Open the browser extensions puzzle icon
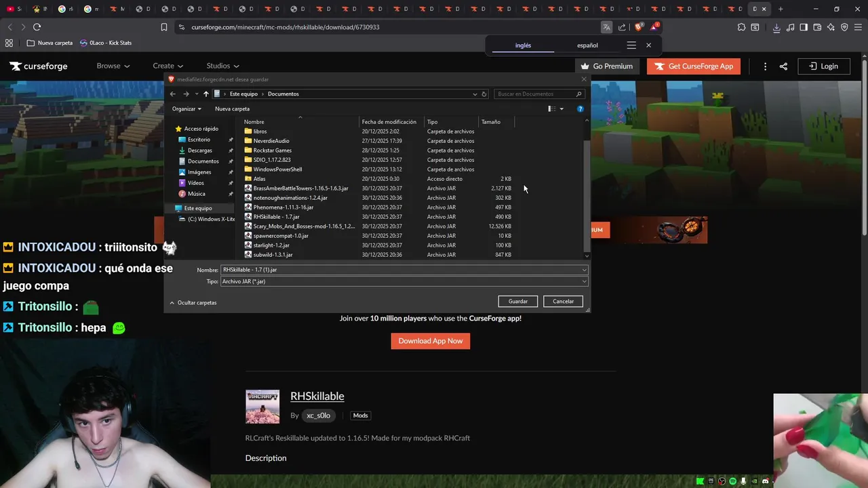Screen dimensions: 868x488 click(x=741, y=27)
